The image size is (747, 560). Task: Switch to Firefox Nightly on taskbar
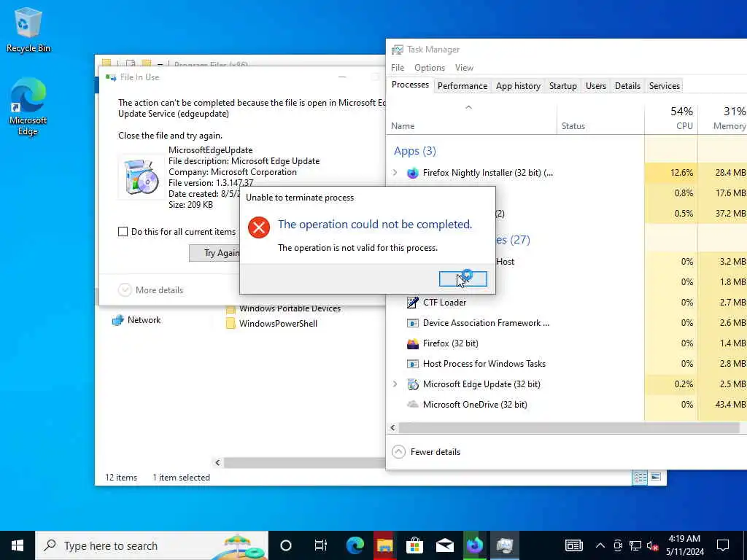point(474,545)
